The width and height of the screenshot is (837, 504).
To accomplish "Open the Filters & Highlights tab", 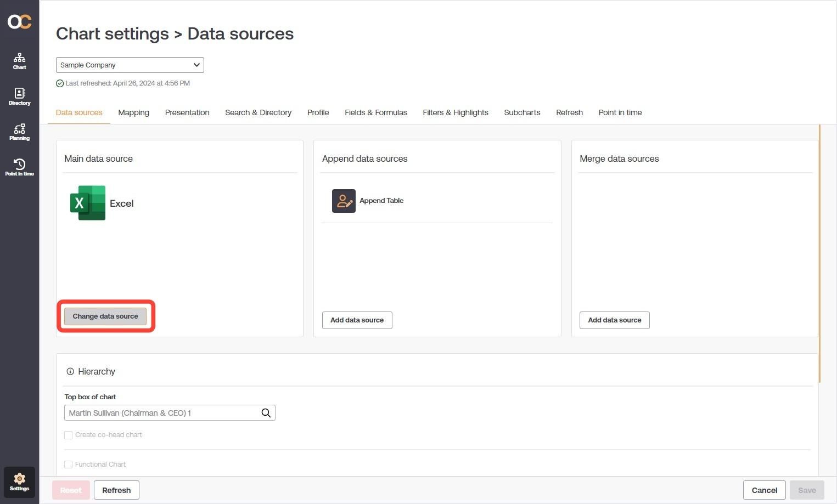I will [456, 112].
